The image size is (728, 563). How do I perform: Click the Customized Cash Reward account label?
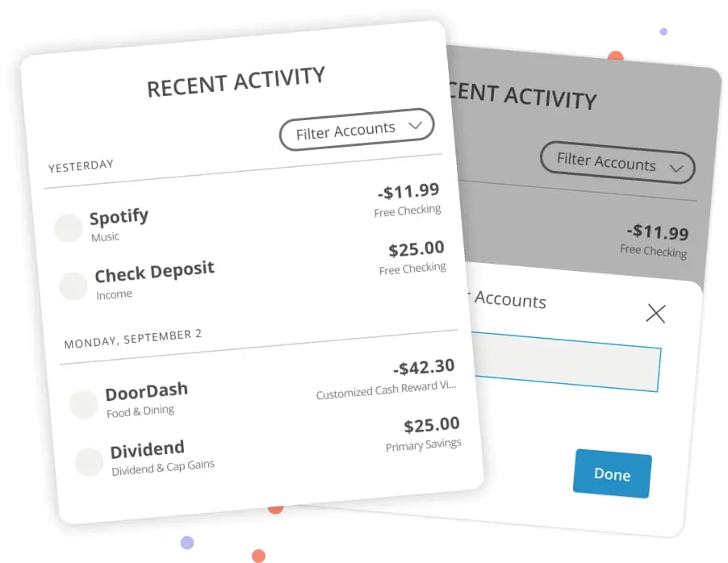pyautogui.click(x=386, y=391)
